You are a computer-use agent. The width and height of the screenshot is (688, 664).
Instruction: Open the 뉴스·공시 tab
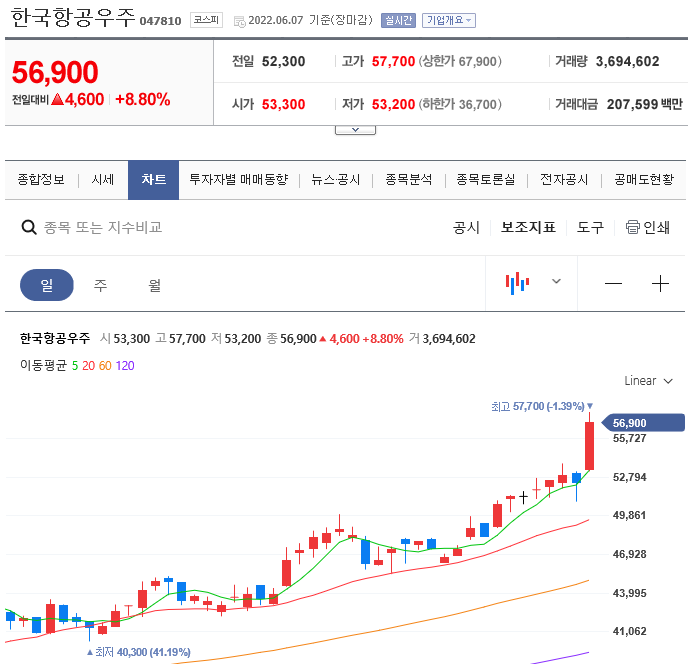click(x=336, y=179)
